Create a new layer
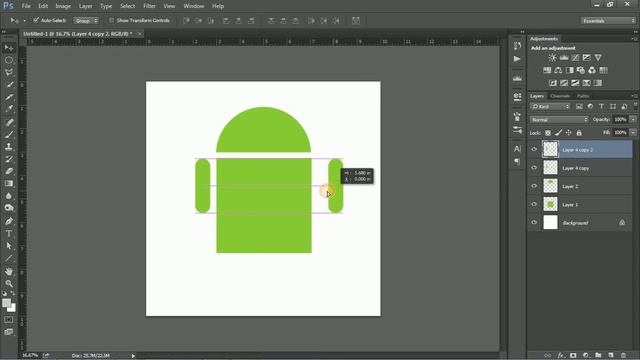Image resolution: width=640 pixels, height=360 pixels. (611, 355)
